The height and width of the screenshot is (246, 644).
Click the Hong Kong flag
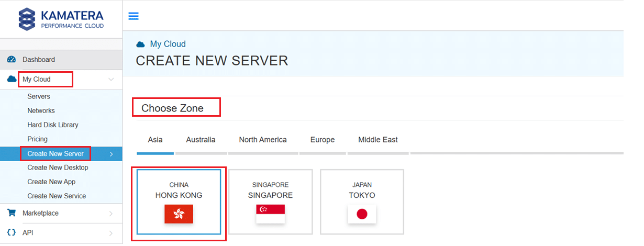[x=179, y=214]
